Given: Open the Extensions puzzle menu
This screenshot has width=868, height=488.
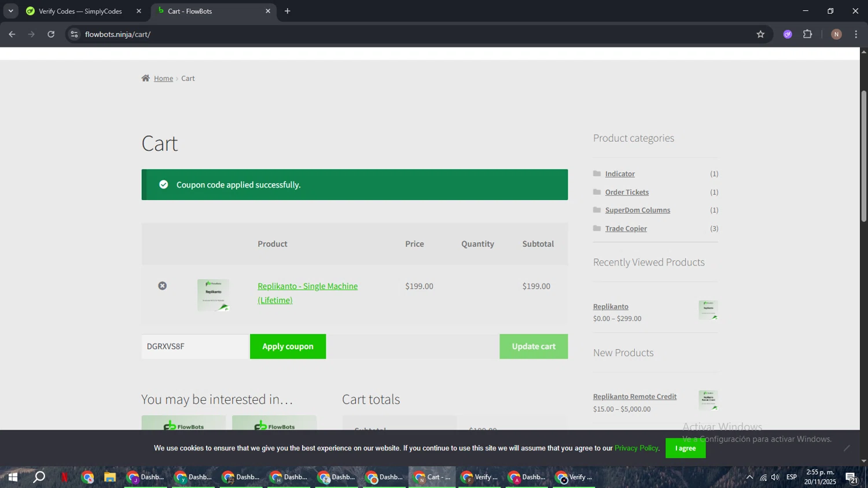Looking at the screenshot, I should point(808,34).
